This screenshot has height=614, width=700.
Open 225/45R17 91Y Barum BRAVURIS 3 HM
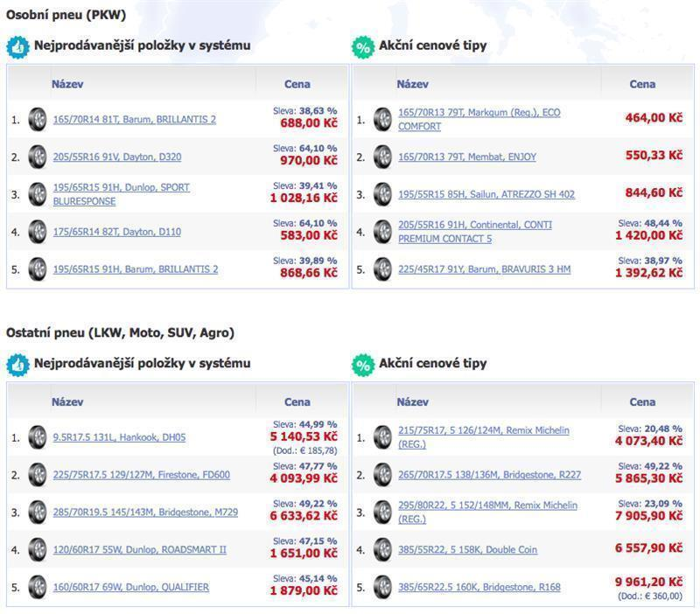[485, 269]
